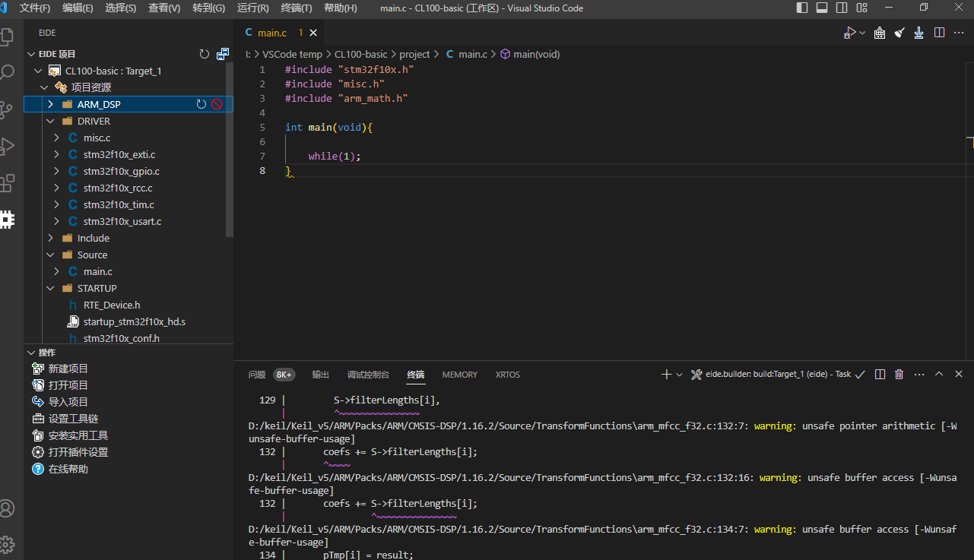Open the run/debug dropdown arrow in editor toolbar
This screenshot has width=974, height=560.
862,33
